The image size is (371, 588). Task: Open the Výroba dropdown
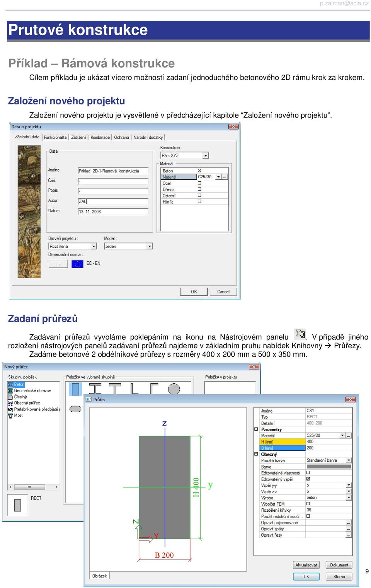(349, 498)
